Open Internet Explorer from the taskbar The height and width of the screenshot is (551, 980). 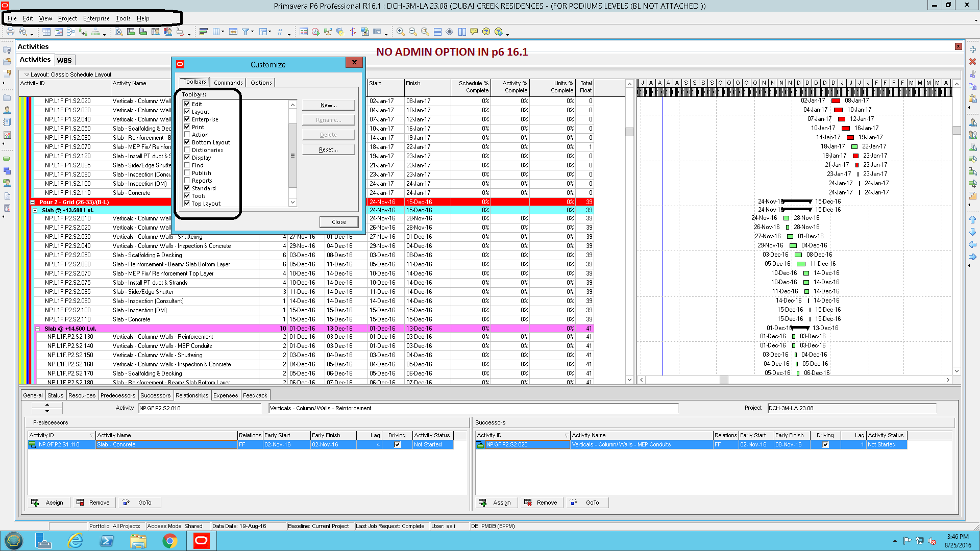tap(75, 541)
